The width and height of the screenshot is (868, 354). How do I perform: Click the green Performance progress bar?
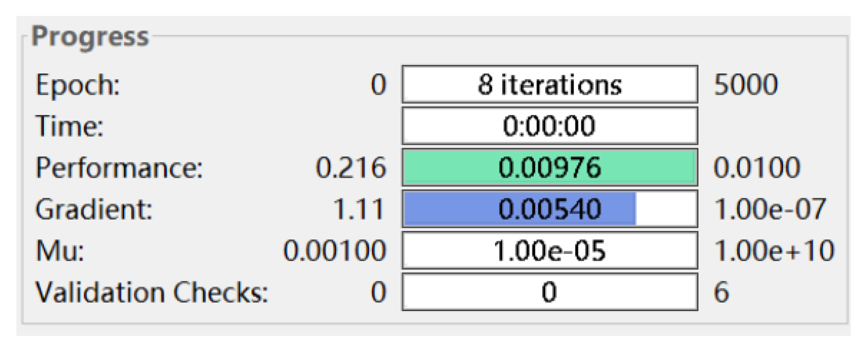point(550,168)
